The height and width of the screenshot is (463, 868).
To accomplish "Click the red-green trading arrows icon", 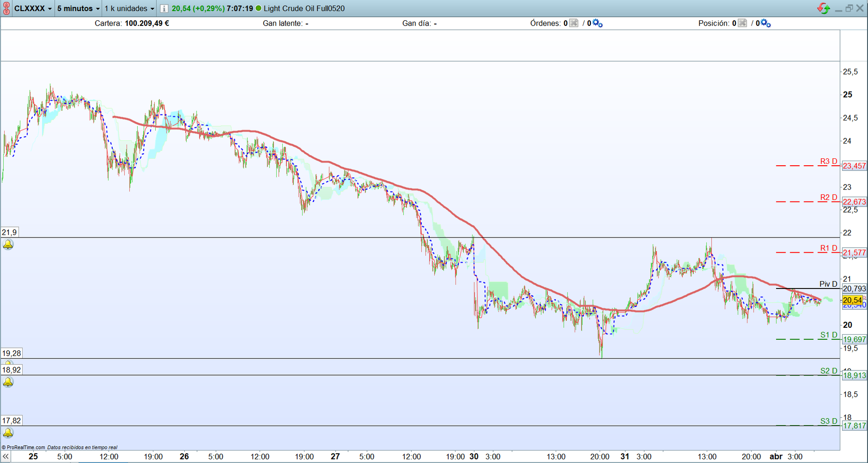I will 824,8.
